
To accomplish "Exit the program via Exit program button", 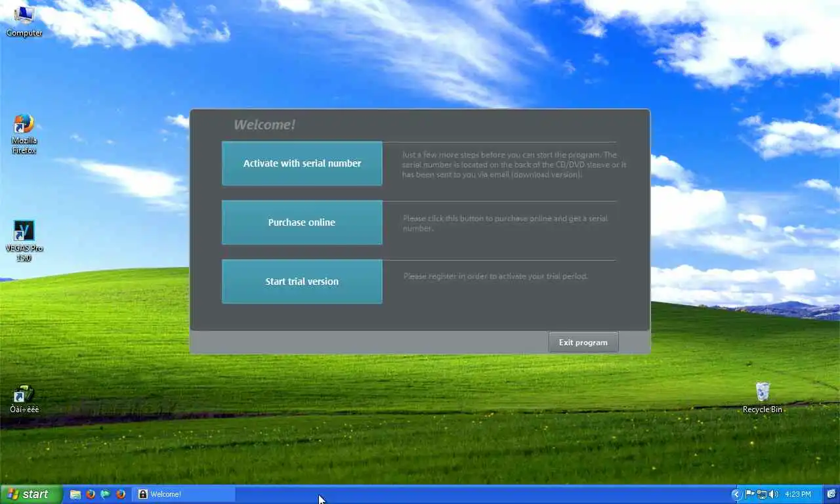I will 583,343.
